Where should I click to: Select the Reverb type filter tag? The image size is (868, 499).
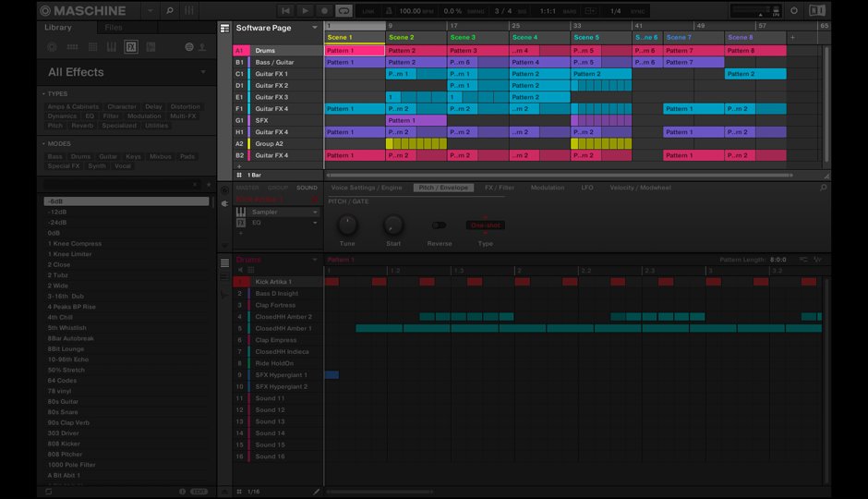82,126
